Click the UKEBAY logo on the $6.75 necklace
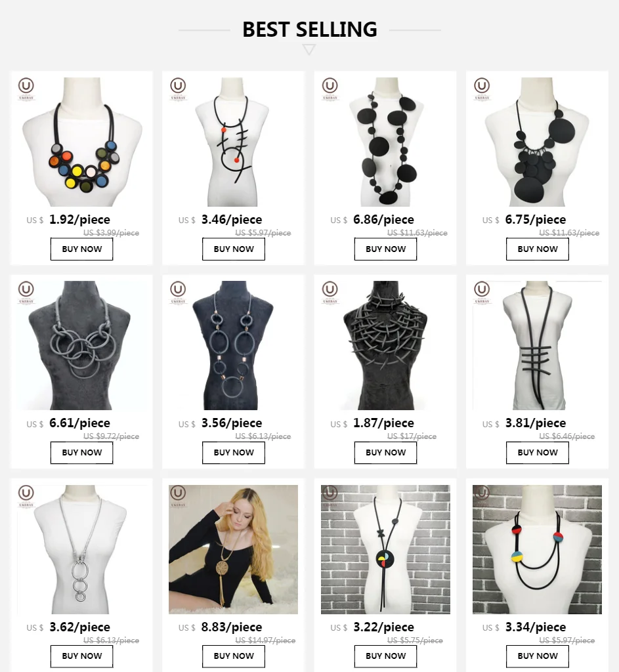This screenshot has height=672, width=619. click(x=482, y=89)
